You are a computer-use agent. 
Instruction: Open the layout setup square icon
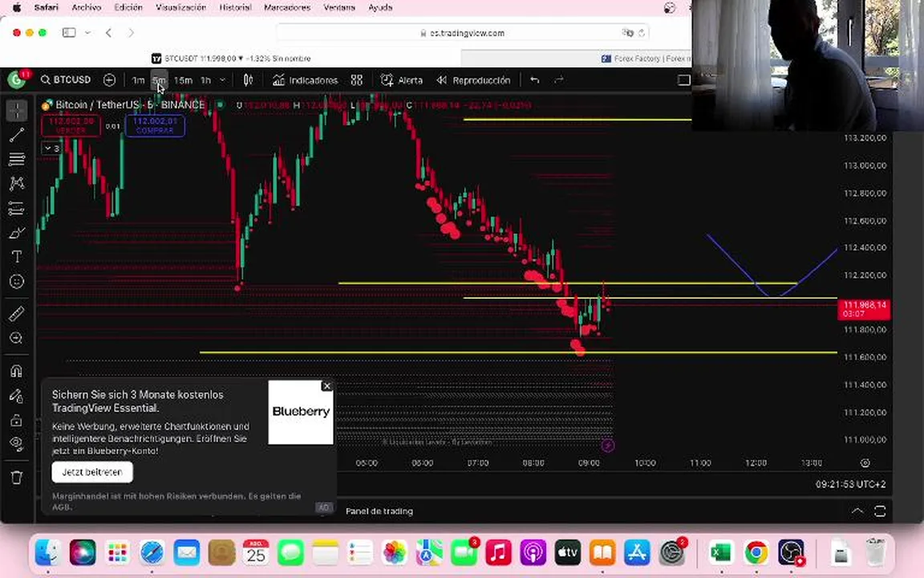683,80
